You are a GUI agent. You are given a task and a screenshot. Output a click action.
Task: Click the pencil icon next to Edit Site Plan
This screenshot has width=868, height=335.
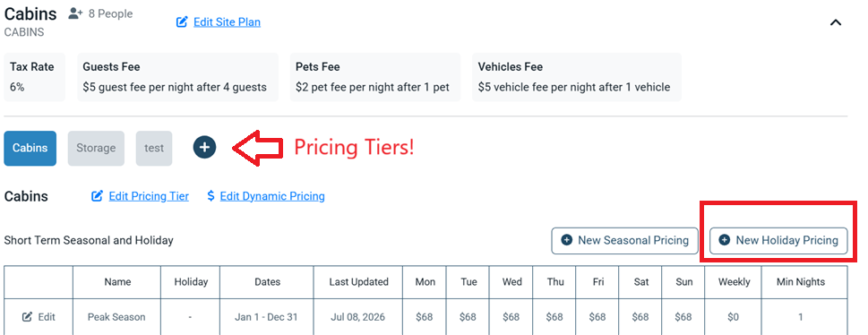(x=182, y=22)
